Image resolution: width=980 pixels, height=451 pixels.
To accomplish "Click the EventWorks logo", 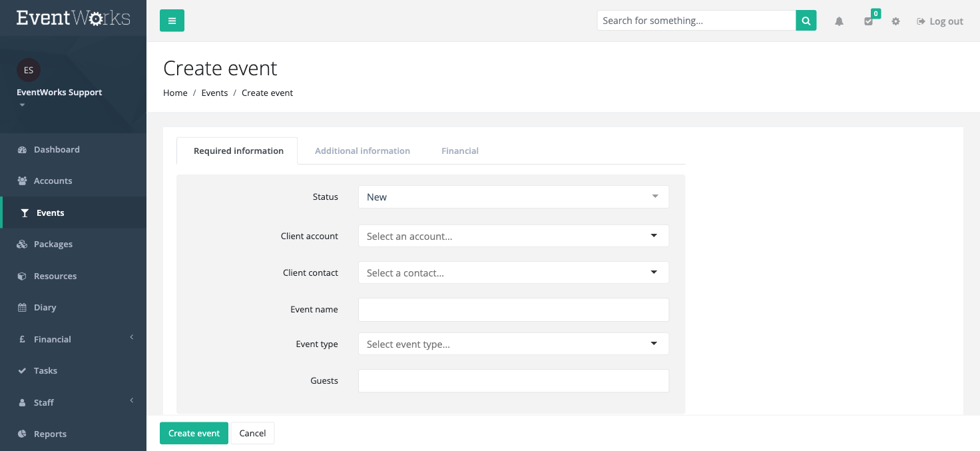I will click(73, 18).
